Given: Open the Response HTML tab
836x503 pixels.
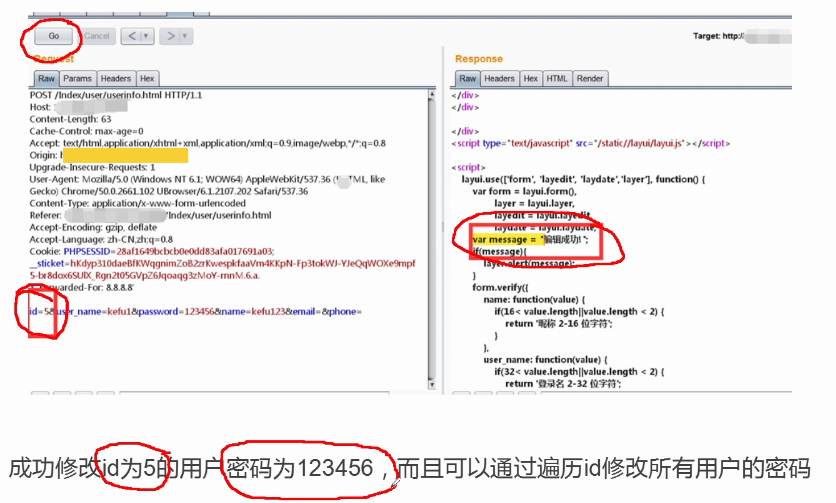Looking at the screenshot, I should (x=557, y=78).
